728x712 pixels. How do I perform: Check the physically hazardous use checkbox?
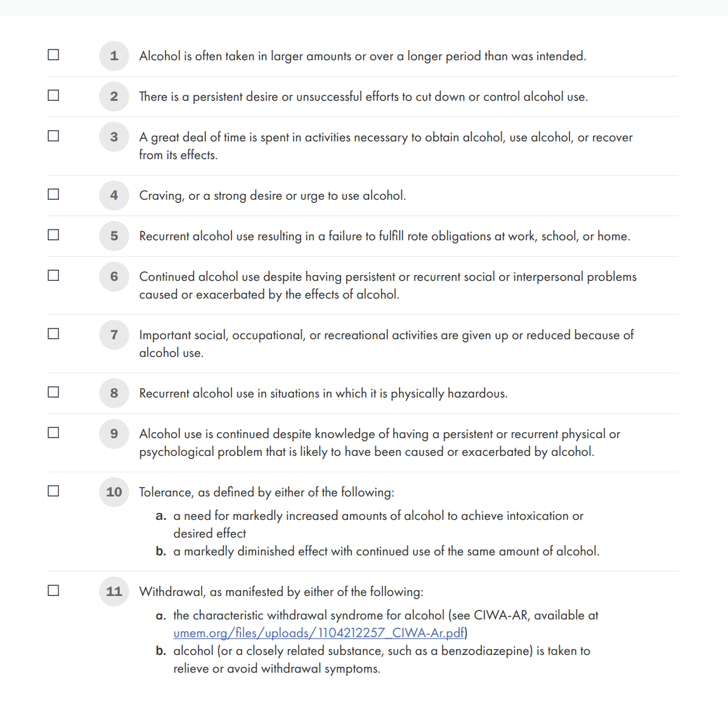pos(54,392)
